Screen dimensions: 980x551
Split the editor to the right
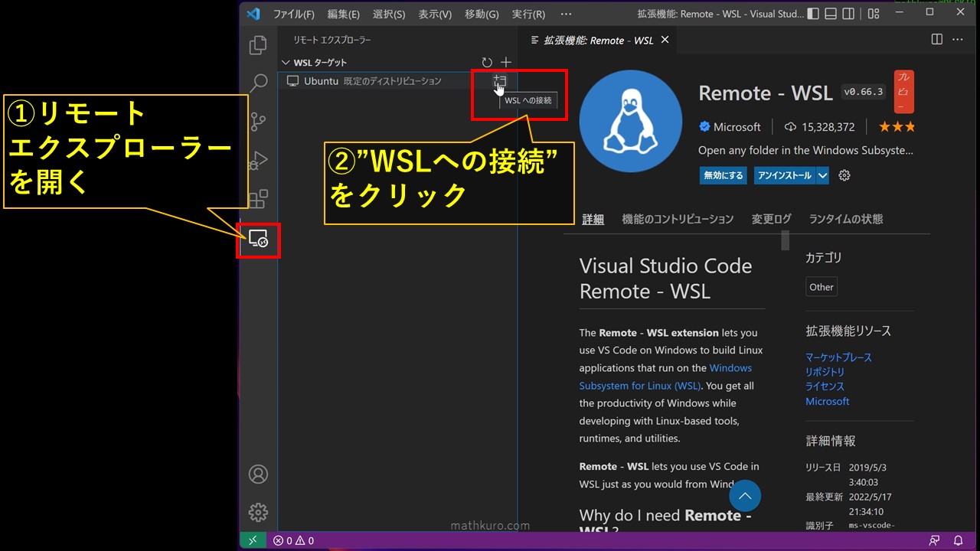936,39
